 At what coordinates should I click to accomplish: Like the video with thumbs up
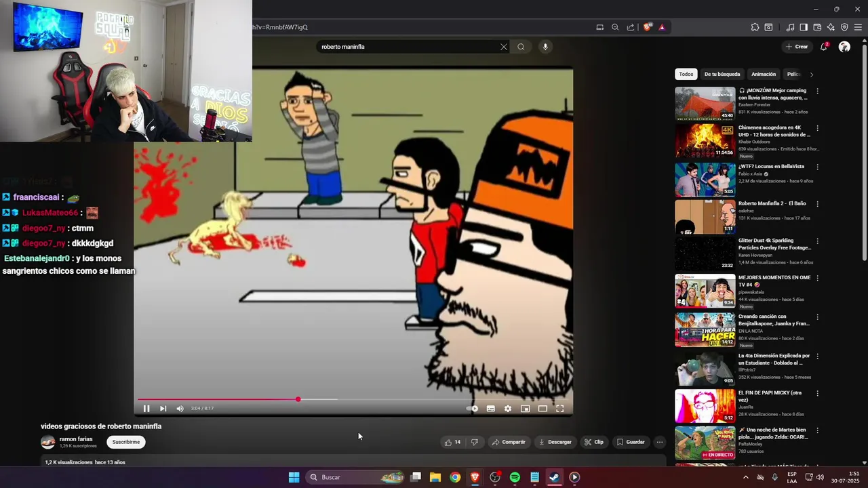452,442
